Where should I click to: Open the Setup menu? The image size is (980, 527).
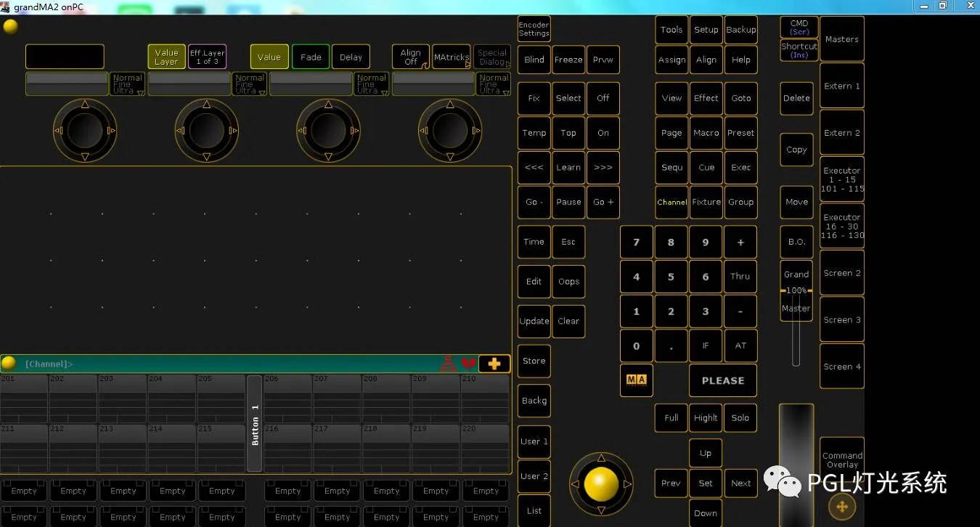tap(706, 30)
